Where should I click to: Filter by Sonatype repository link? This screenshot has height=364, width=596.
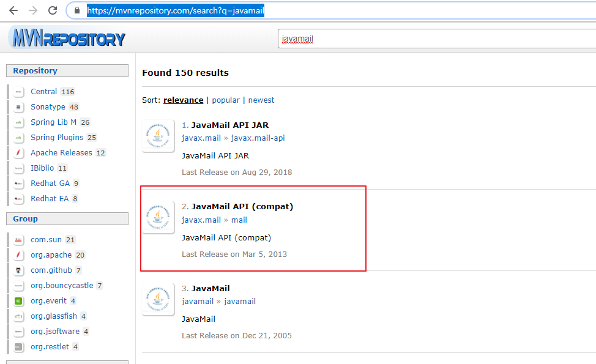(x=48, y=107)
